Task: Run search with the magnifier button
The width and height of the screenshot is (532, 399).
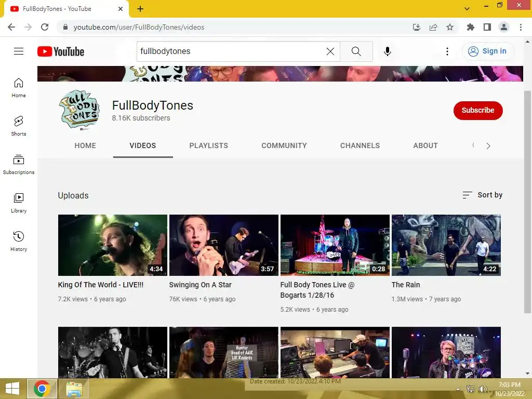Action: point(356,51)
